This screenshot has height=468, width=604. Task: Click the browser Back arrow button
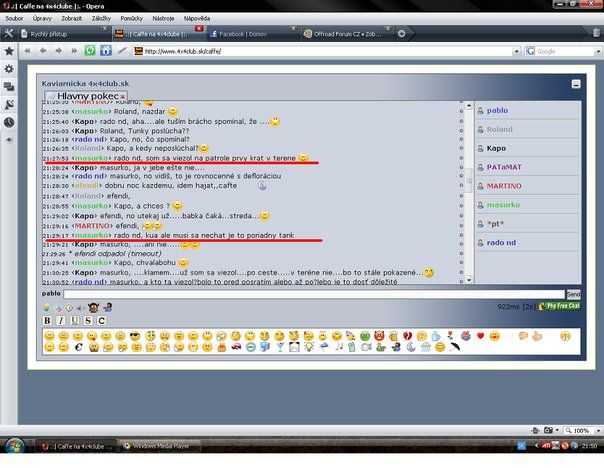pos(43,51)
